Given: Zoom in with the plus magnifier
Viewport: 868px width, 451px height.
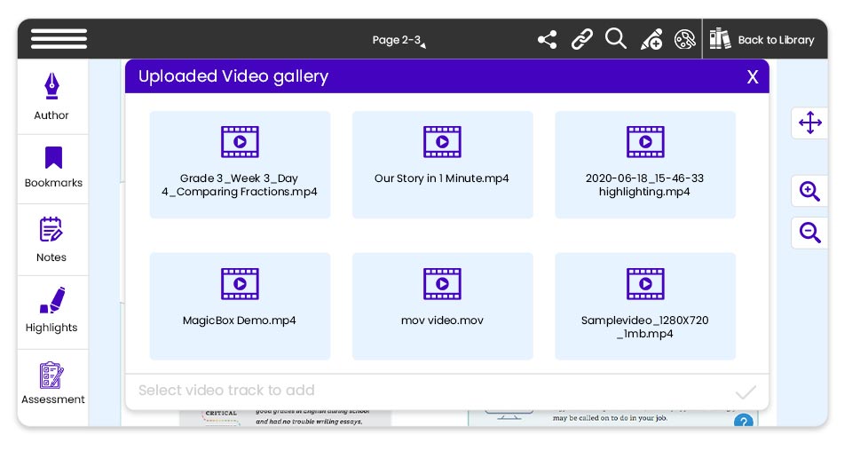Looking at the screenshot, I should pyautogui.click(x=810, y=191).
